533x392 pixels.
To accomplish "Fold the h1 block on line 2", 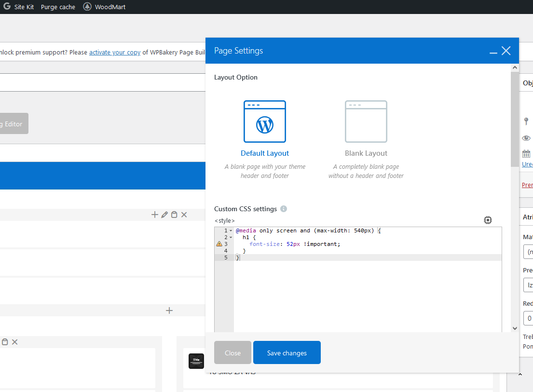I will 231,237.
